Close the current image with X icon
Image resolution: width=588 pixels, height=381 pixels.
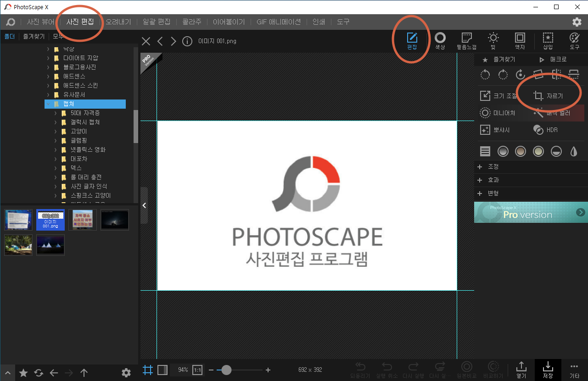[146, 41]
